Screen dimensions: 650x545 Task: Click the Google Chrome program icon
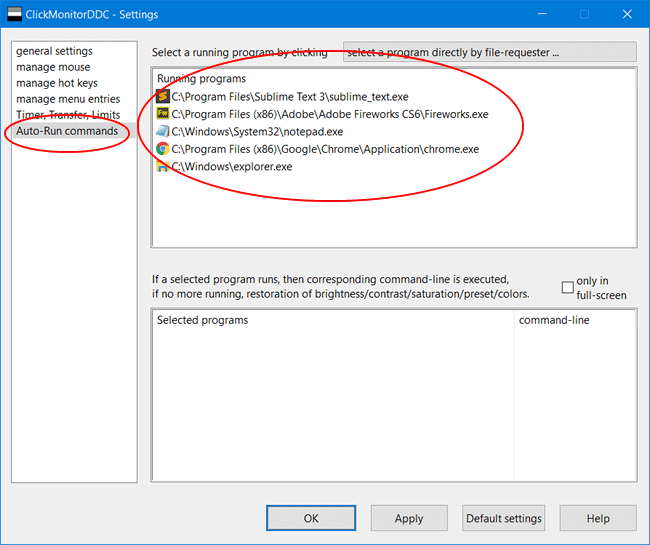tap(163, 149)
